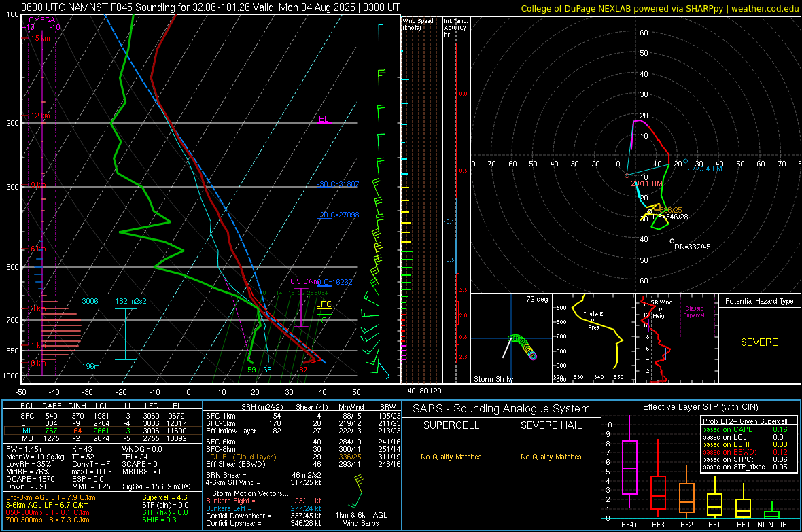This screenshot has height=532, width=802.
Task: Click the Supercell = 4.6 parameter
Action: (164, 497)
